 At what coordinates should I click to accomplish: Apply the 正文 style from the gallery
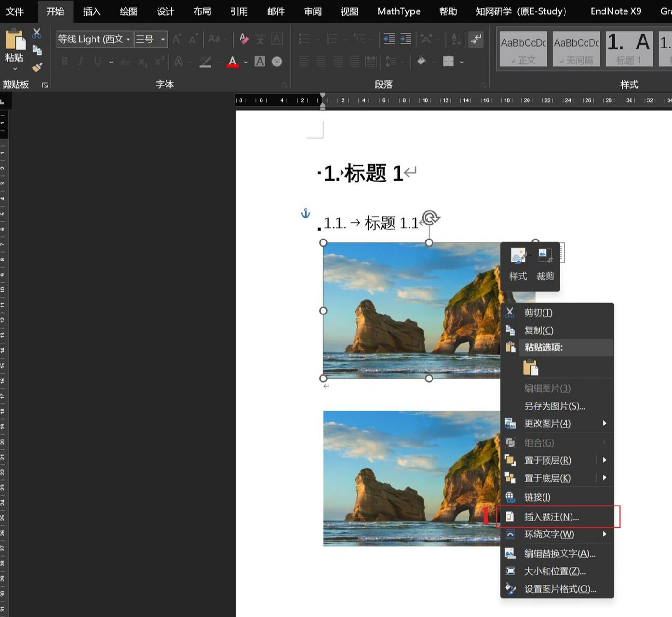click(x=523, y=48)
